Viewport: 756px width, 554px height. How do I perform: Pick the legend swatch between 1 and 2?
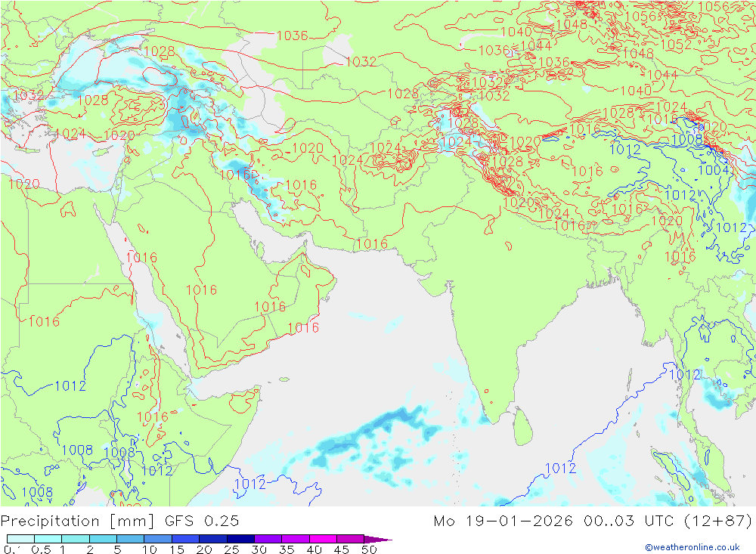tap(76, 539)
